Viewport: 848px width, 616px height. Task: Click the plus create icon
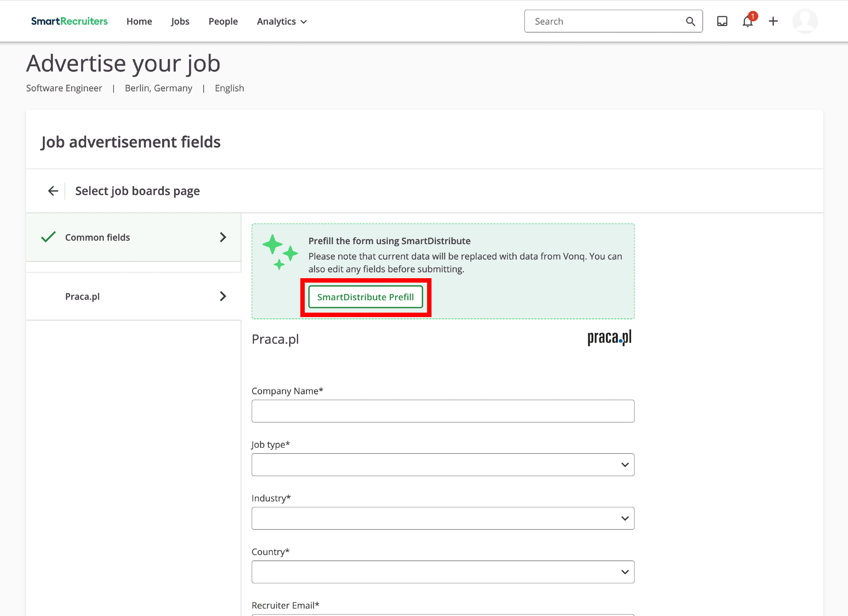773,21
